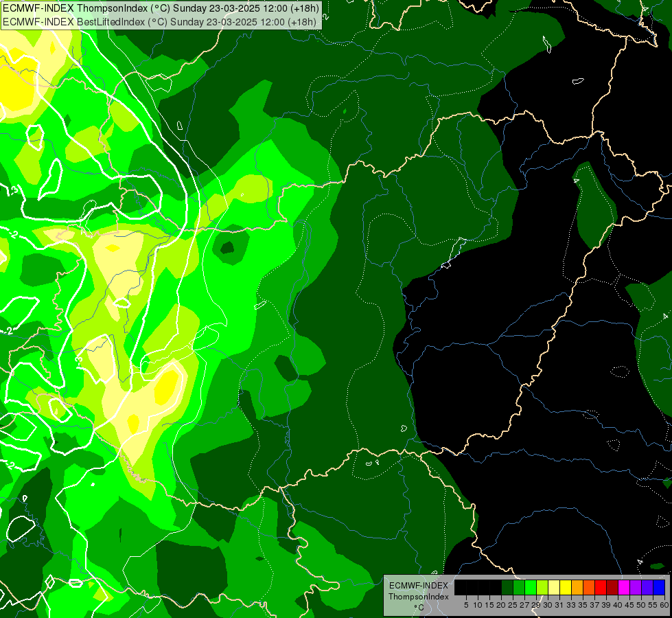
Task: Click the magenta 40–45 legend swatch
Action: (624, 587)
